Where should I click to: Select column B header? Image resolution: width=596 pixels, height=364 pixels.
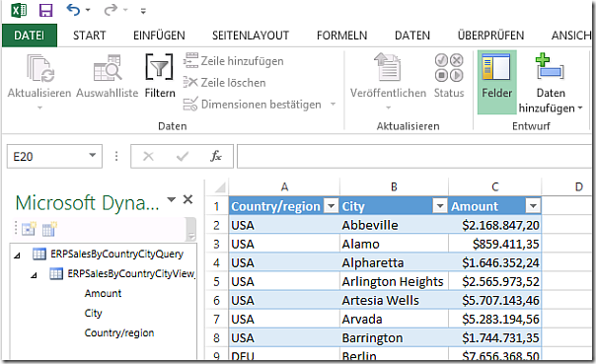click(394, 187)
